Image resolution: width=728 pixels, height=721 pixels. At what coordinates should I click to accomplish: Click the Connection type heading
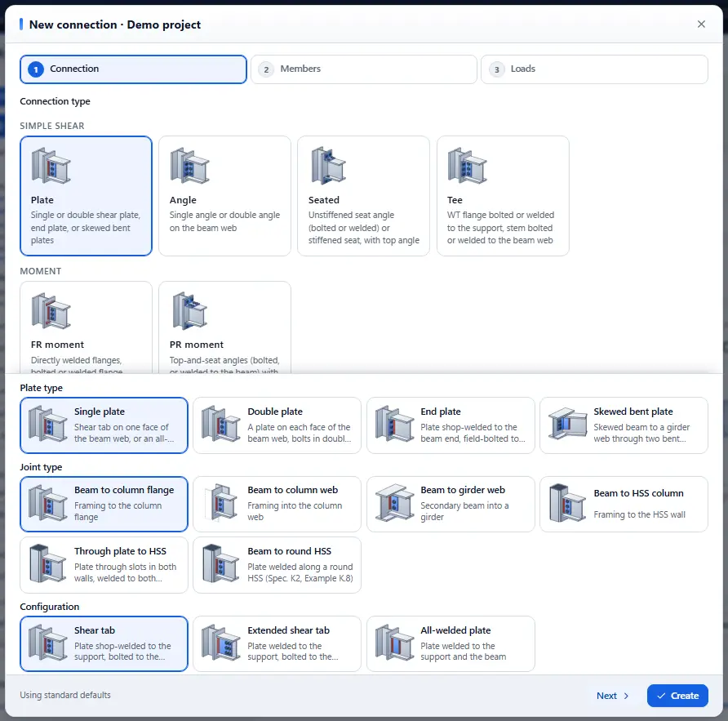click(x=55, y=100)
